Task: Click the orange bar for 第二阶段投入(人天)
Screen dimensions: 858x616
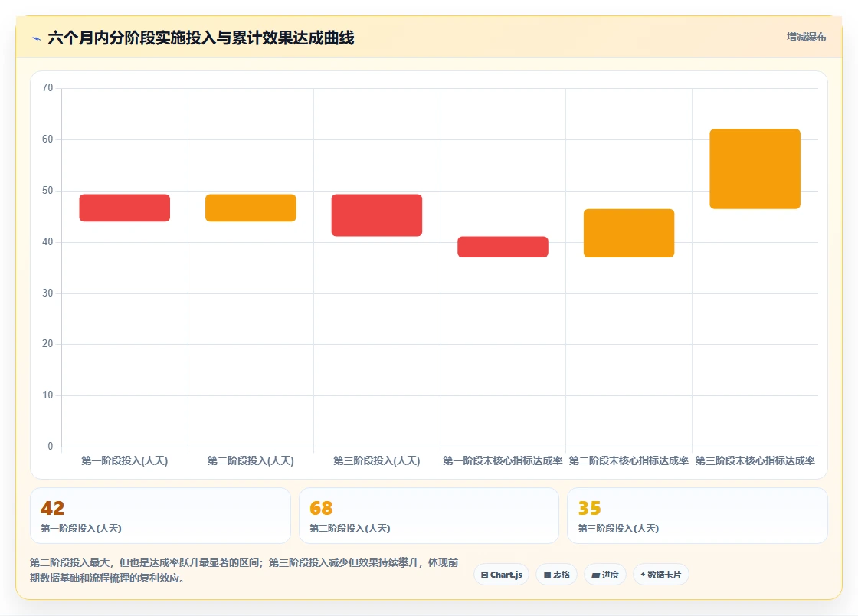Action: pos(251,208)
